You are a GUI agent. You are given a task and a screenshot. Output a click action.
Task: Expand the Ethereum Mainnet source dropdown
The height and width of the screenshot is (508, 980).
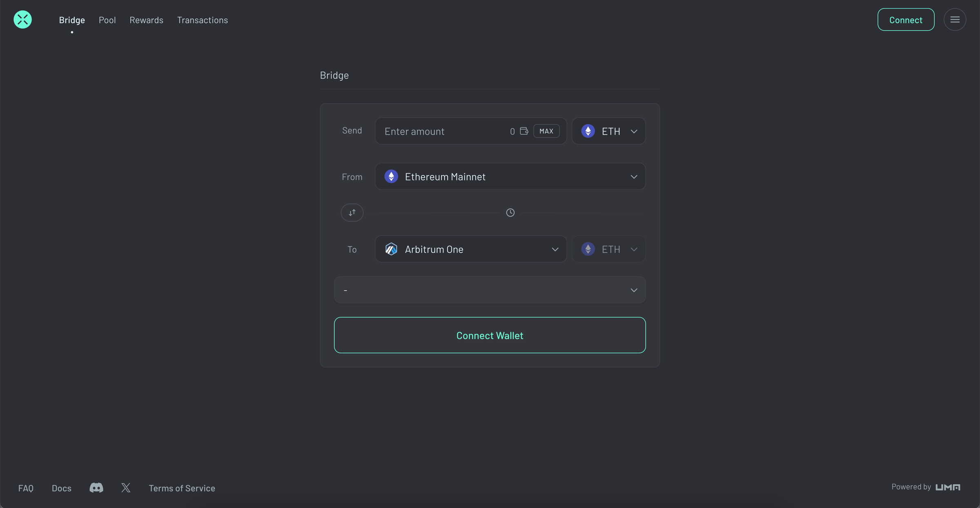click(510, 176)
